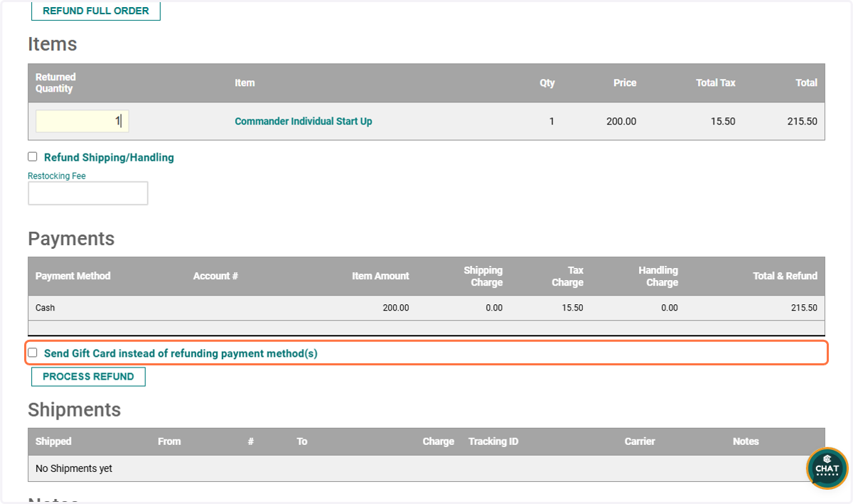The width and height of the screenshot is (853, 504).
Task: Select the Item column header in Items table
Action: coord(245,83)
